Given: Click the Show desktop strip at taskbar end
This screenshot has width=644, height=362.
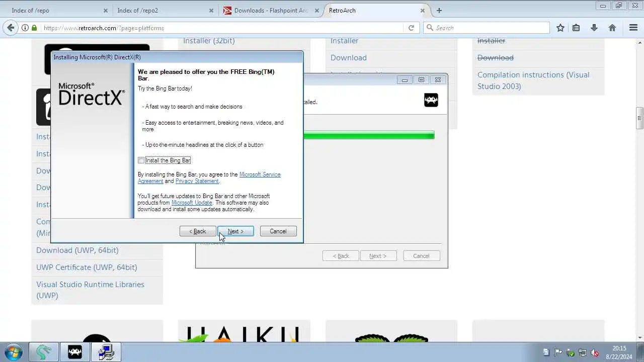Looking at the screenshot, I should [x=640, y=352].
